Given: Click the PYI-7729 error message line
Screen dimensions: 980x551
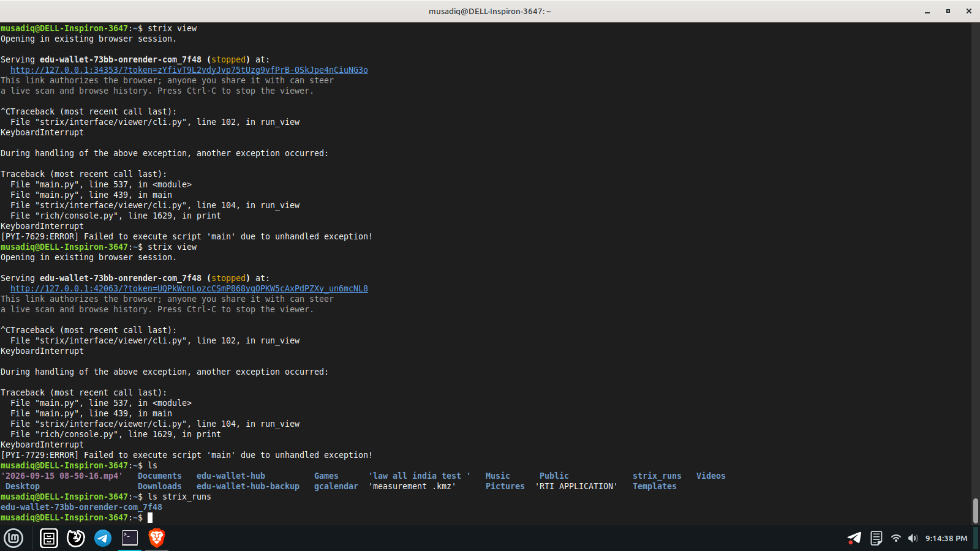Looking at the screenshot, I should pyautogui.click(x=187, y=455).
